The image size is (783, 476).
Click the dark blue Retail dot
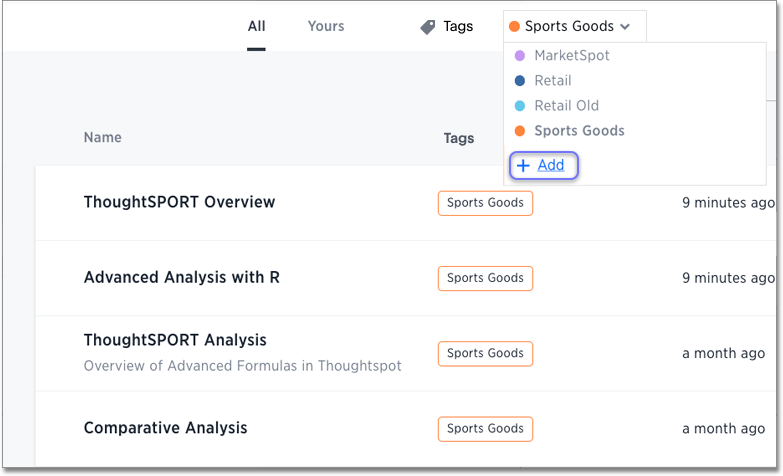(519, 81)
